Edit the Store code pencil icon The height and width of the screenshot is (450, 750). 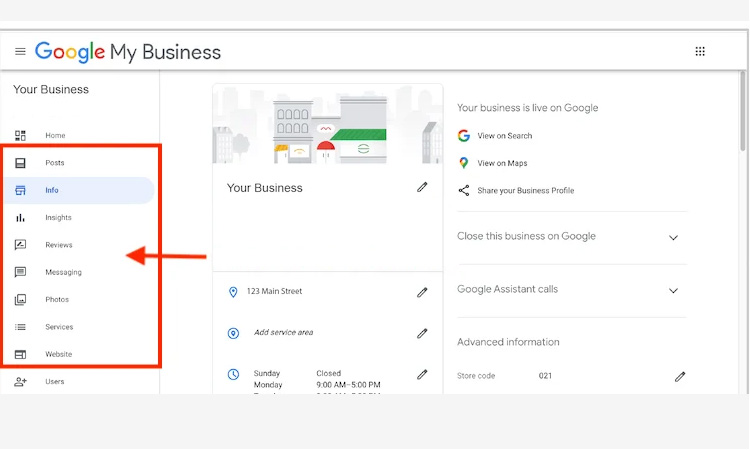point(680,377)
